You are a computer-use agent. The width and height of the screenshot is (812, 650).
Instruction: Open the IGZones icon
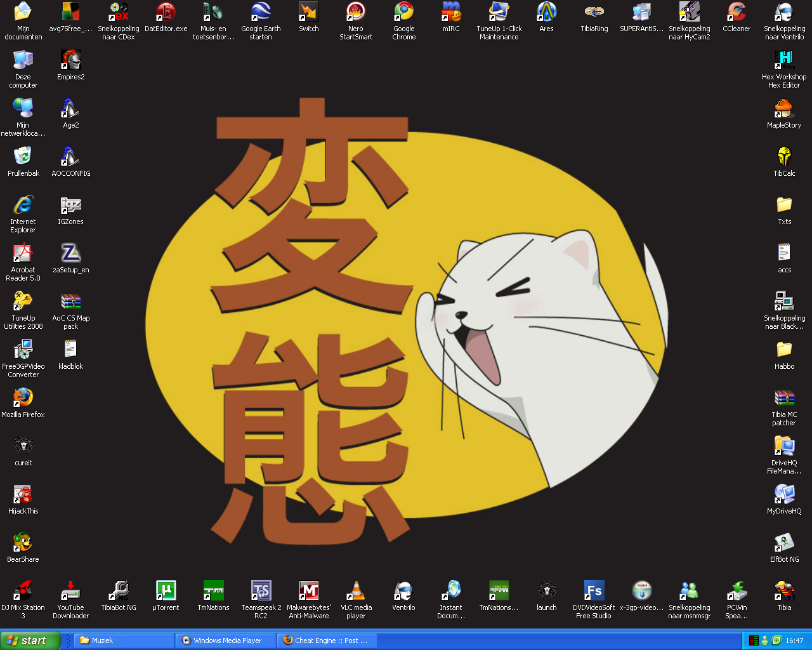click(x=70, y=204)
